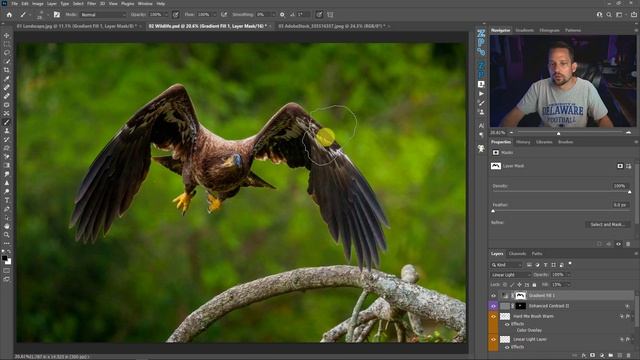Viewport: 640px width, 360px height.
Task: Click the zoom in icon in Navigator
Action: coord(628,133)
